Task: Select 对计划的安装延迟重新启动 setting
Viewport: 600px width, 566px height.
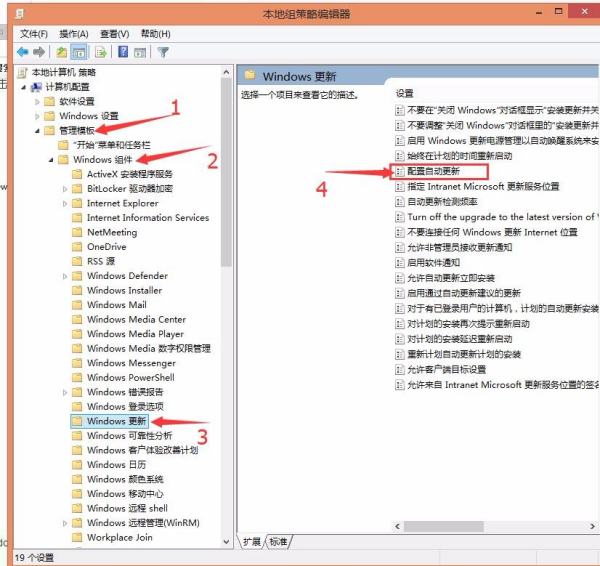Action: 460,339
